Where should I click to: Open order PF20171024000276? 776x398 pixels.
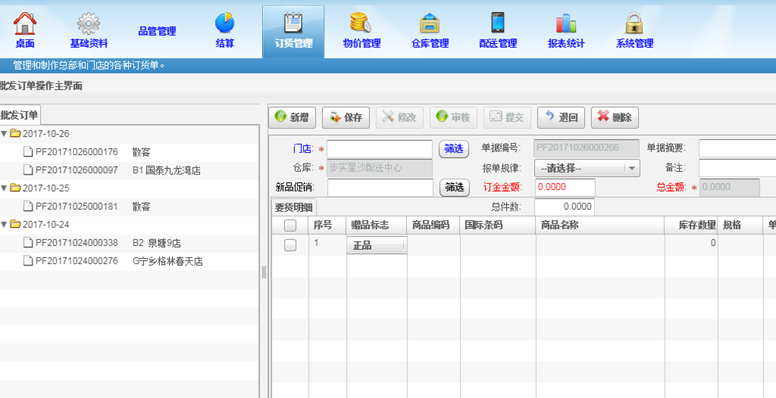point(77,261)
